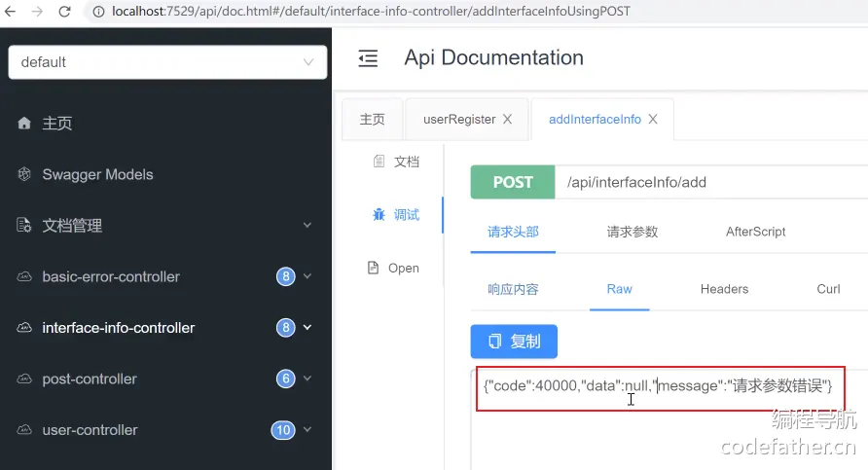Open Swagger Models in sidebar
The height and width of the screenshot is (470, 868).
coord(97,174)
